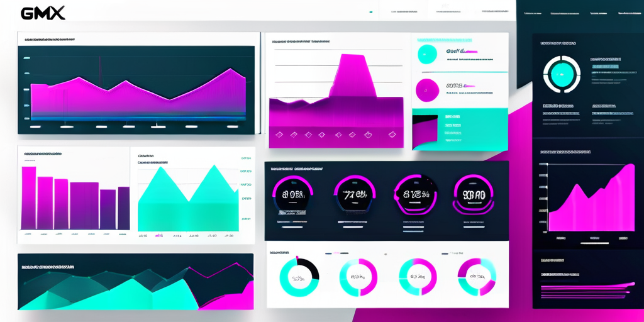Select the last teal-magenta donut chart
This screenshot has height=322, width=644.
477,277
